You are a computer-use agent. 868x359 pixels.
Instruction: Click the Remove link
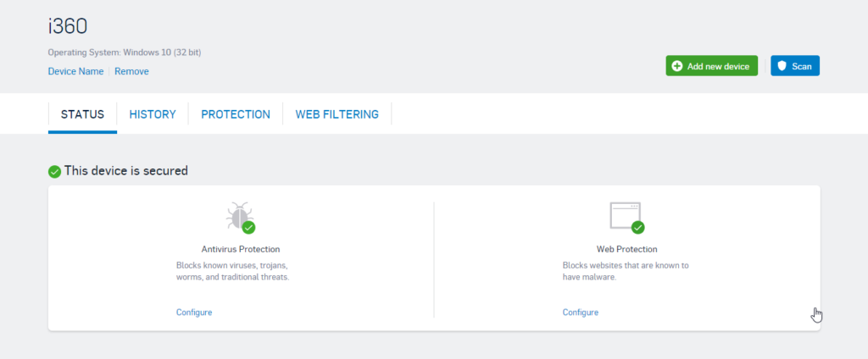click(x=131, y=71)
